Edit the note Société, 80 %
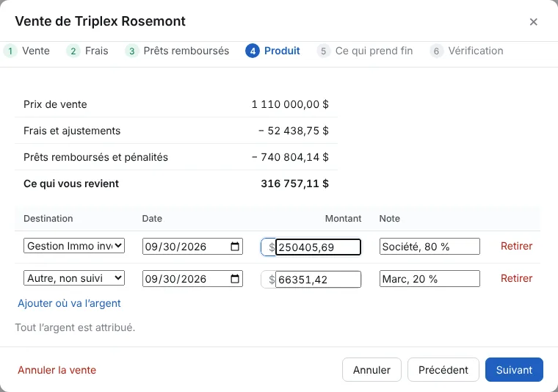This screenshot has height=392, width=558. pyautogui.click(x=430, y=247)
